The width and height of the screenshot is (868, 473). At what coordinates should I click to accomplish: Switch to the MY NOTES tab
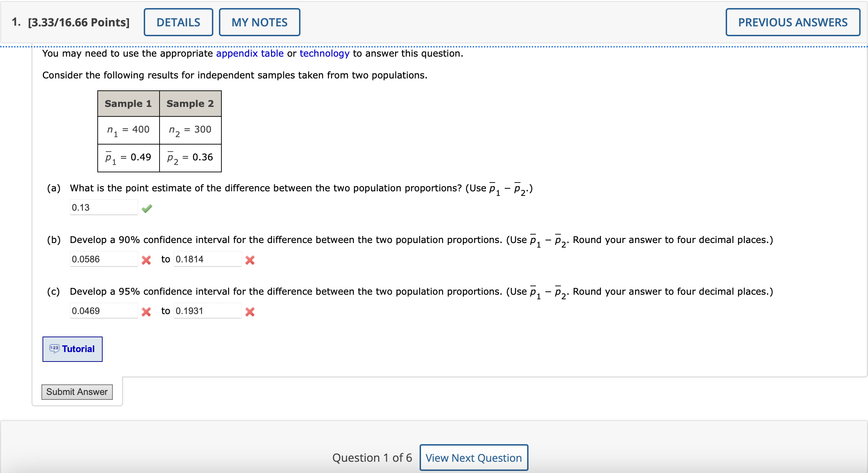coord(259,22)
